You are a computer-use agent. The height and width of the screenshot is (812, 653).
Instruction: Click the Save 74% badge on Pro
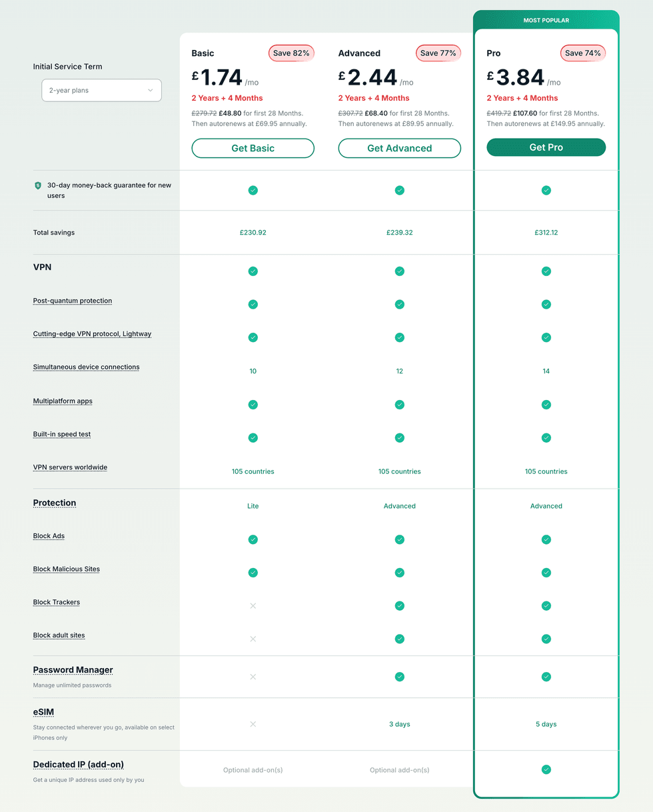(x=583, y=53)
